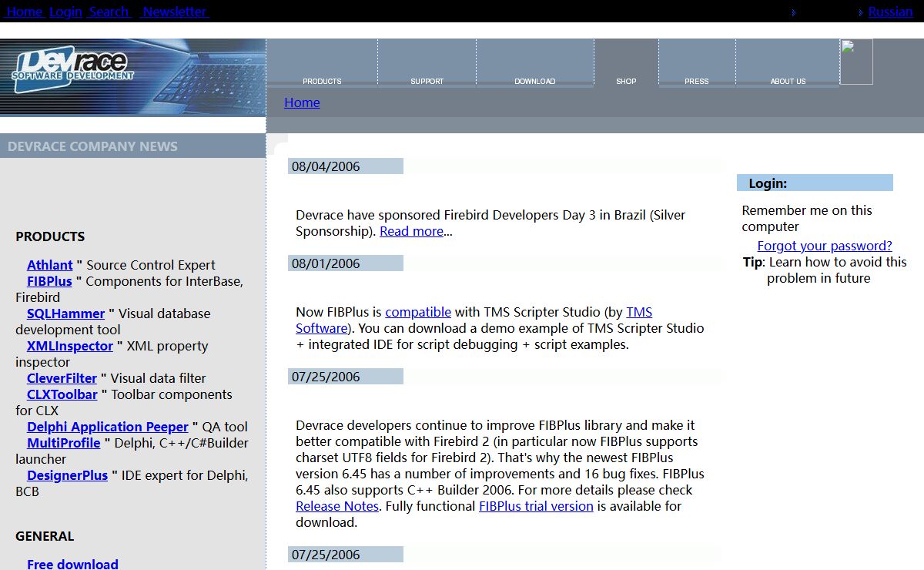Open the Athlant product link

(50, 265)
